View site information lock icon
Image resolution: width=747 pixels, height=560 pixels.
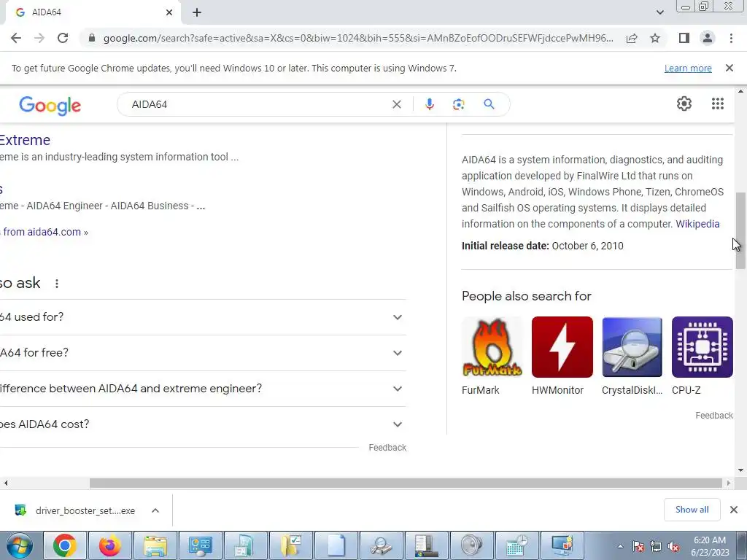92,38
